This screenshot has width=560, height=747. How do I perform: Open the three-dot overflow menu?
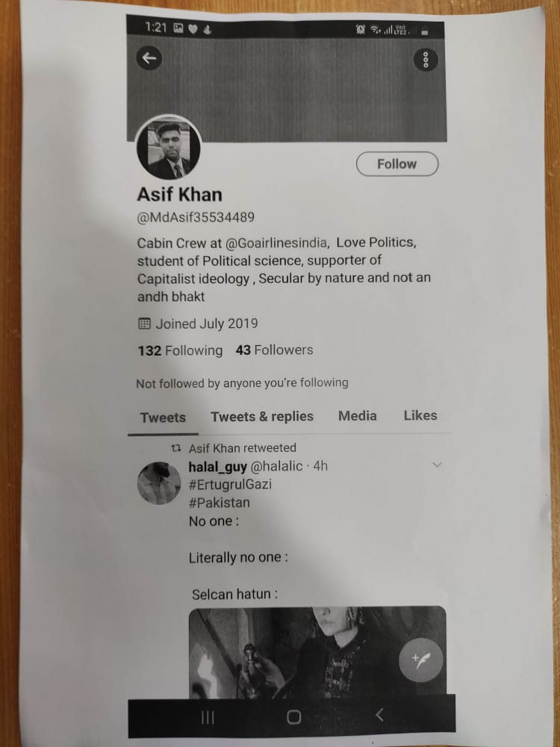coord(426,60)
